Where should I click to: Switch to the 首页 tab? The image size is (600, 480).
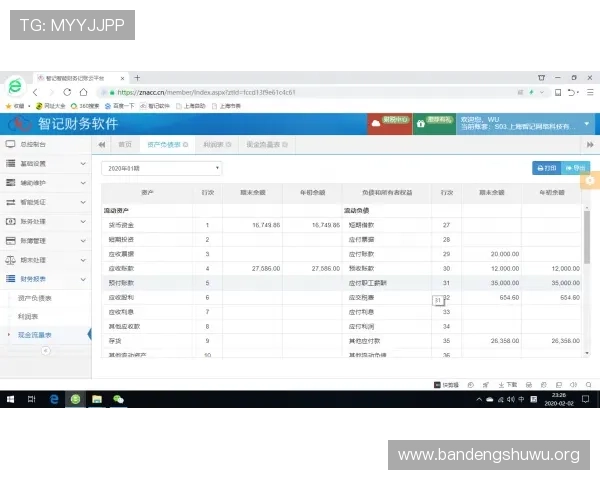(x=125, y=145)
